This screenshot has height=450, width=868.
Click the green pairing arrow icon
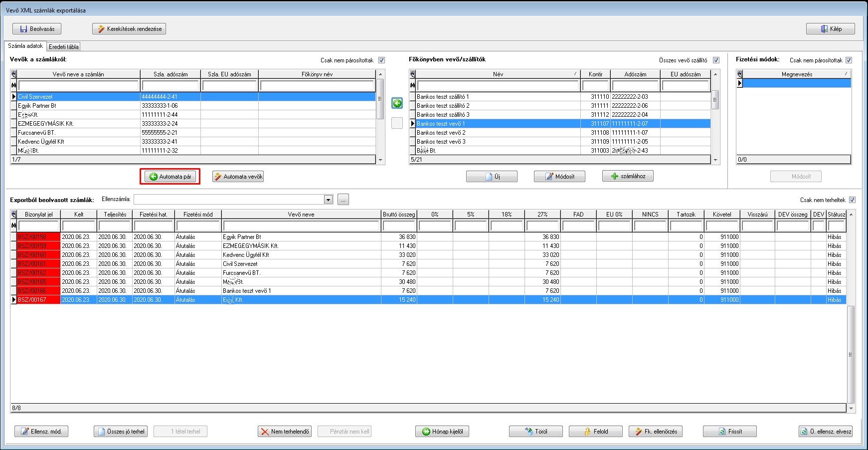point(397,104)
